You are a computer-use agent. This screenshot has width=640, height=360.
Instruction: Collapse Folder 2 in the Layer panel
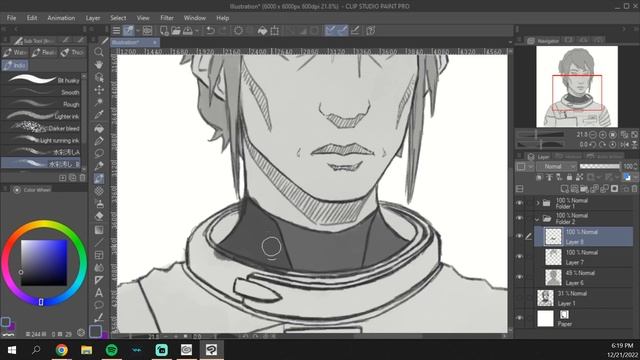tap(537, 219)
